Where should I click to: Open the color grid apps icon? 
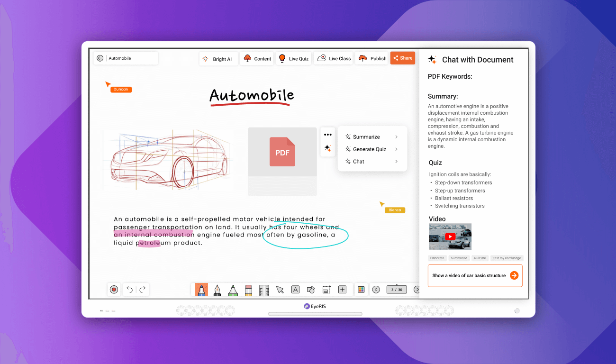pyautogui.click(x=361, y=290)
